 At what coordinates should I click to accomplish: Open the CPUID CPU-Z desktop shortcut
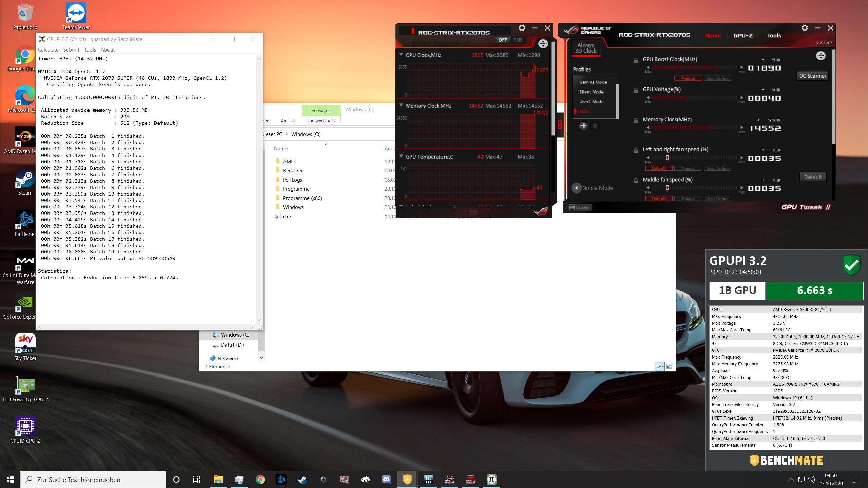[x=25, y=430]
